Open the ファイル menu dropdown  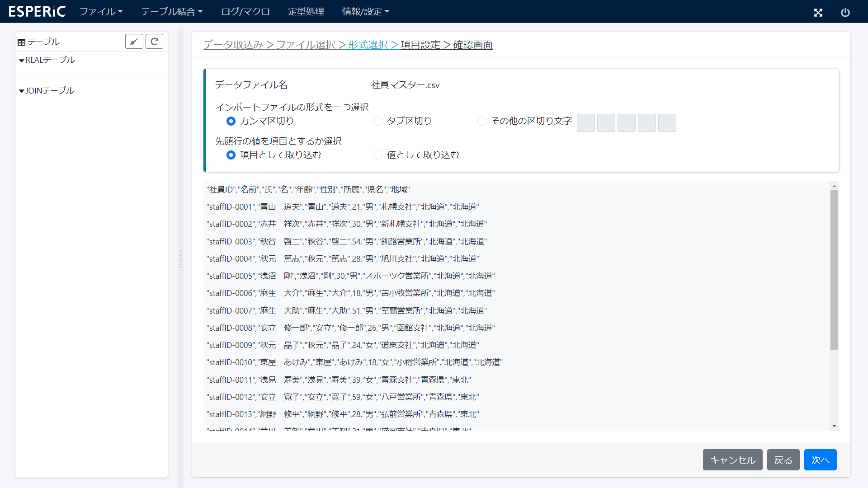(x=101, y=11)
